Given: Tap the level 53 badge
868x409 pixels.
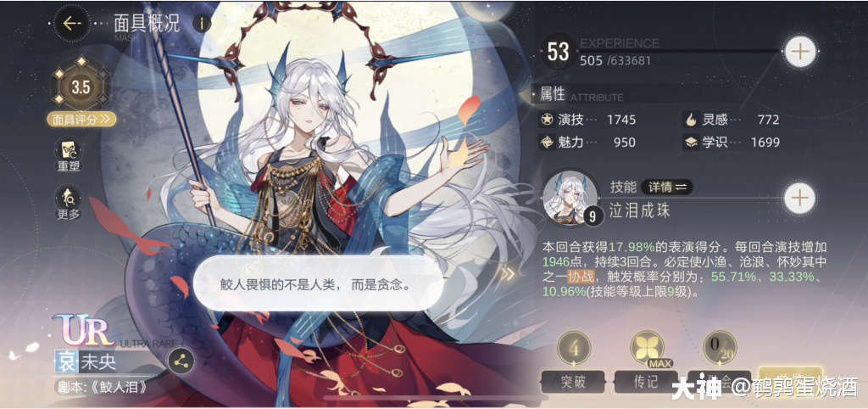Looking at the screenshot, I should (x=558, y=52).
